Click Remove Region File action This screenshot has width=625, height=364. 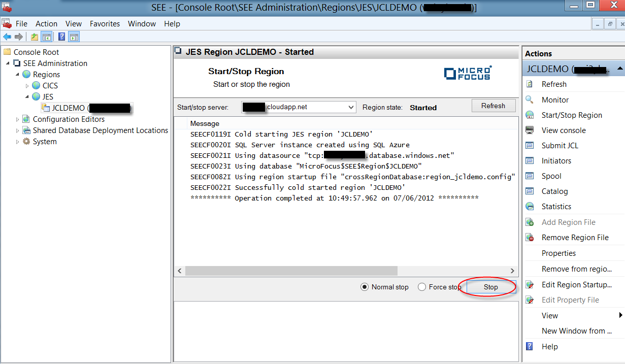pyautogui.click(x=575, y=238)
